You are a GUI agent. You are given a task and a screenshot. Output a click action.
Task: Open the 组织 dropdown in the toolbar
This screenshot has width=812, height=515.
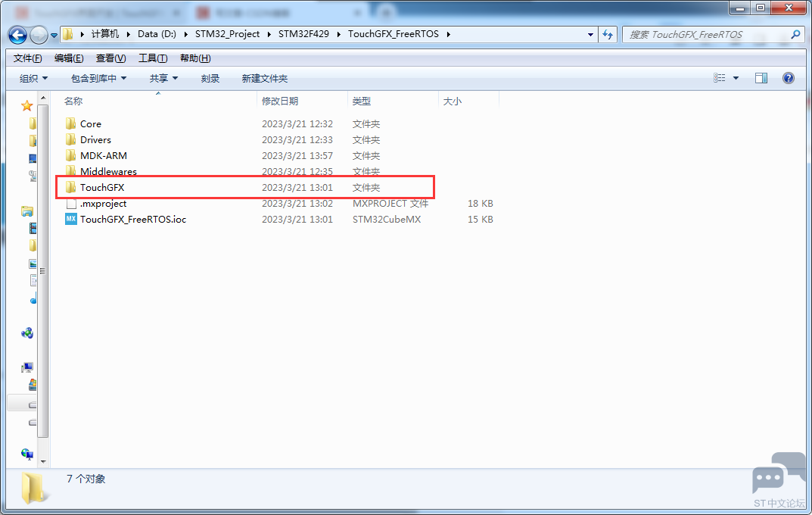pos(33,78)
